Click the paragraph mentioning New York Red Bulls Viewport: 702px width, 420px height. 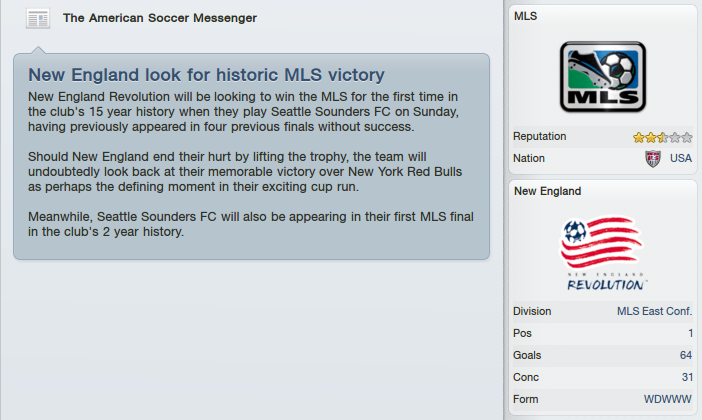[244, 172]
